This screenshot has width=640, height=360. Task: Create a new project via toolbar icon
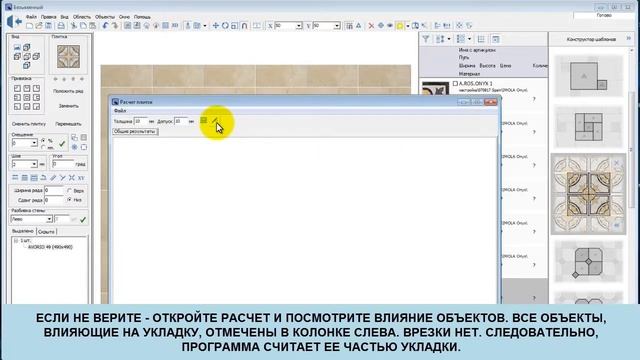click(29, 26)
